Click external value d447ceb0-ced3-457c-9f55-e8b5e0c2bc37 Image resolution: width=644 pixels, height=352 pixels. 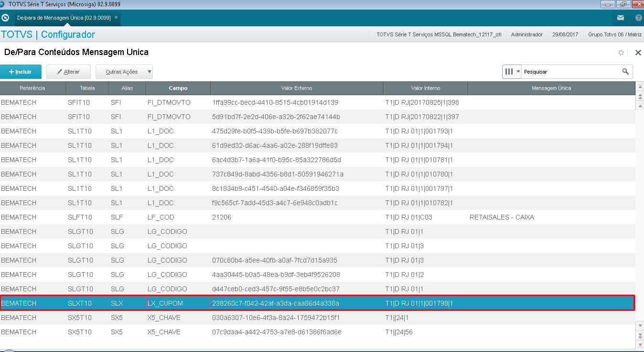pos(276,289)
